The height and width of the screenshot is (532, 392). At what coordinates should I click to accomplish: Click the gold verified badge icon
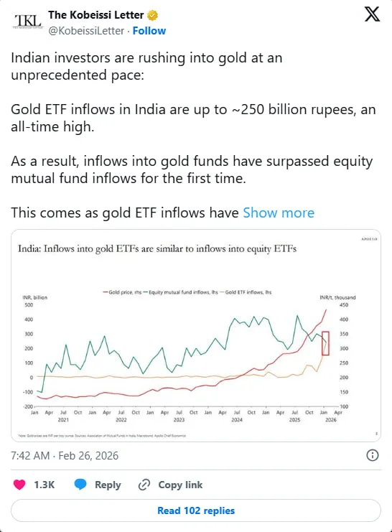point(152,15)
